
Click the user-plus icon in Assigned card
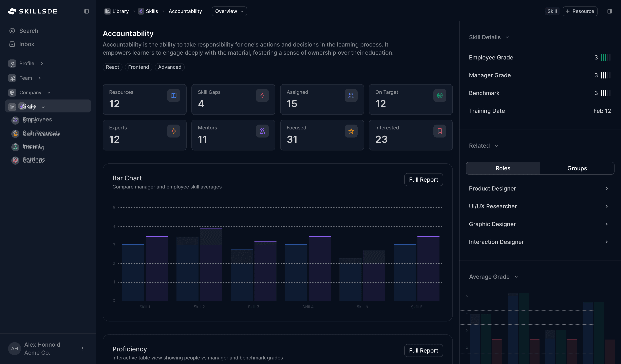pos(351,95)
